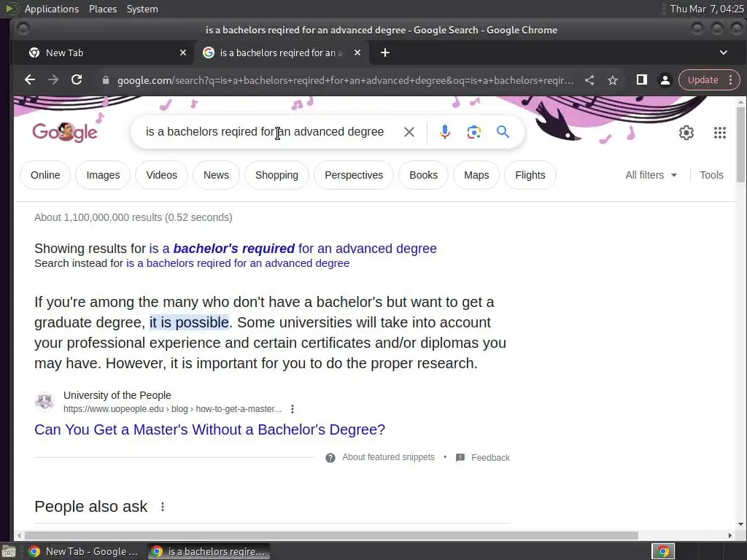The height and width of the screenshot is (560, 747).
Task: Close the New Tab tab
Action: pos(183,52)
